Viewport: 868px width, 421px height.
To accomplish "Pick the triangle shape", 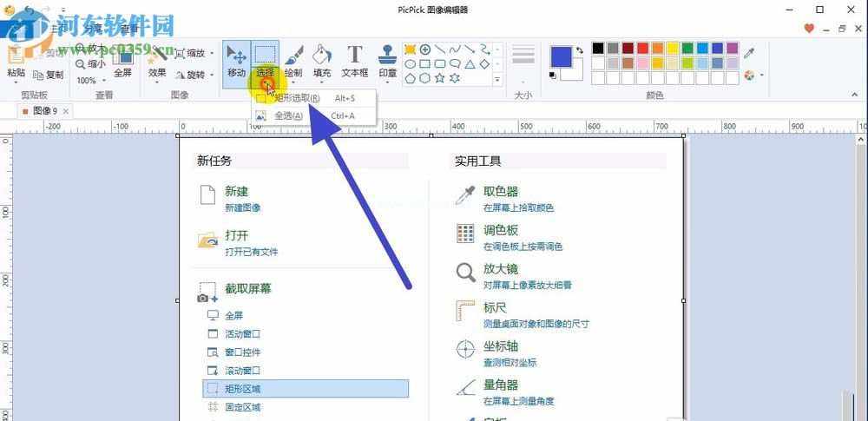I will pos(470,64).
